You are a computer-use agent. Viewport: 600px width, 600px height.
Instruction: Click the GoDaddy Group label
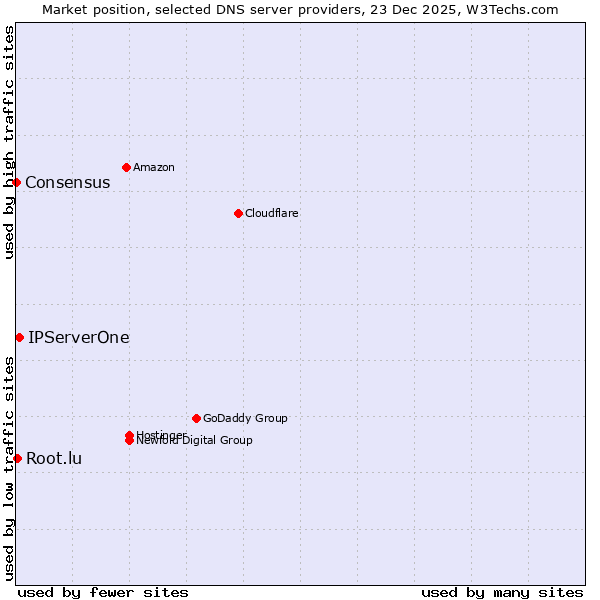click(245, 418)
